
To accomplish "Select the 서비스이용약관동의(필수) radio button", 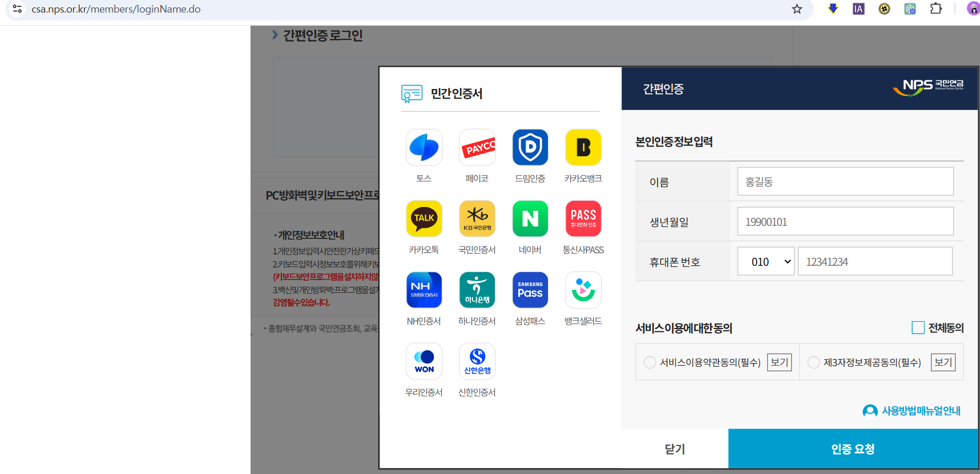I will pos(650,362).
